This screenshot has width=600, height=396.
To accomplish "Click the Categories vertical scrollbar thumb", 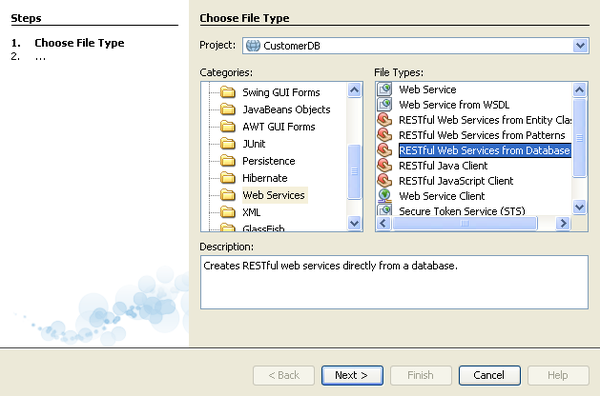I will [354, 172].
